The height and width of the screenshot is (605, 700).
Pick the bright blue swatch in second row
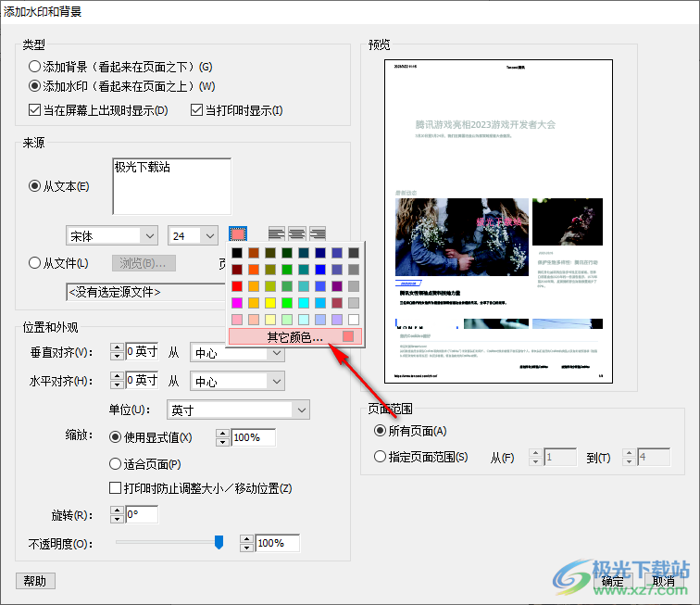tap(320, 270)
